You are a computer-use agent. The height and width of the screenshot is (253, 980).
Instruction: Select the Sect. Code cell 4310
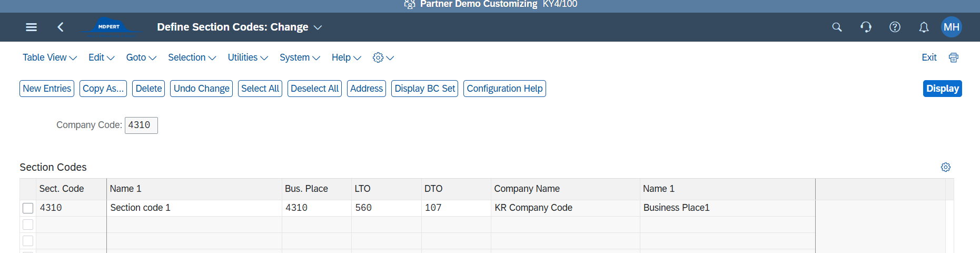(71, 208)
